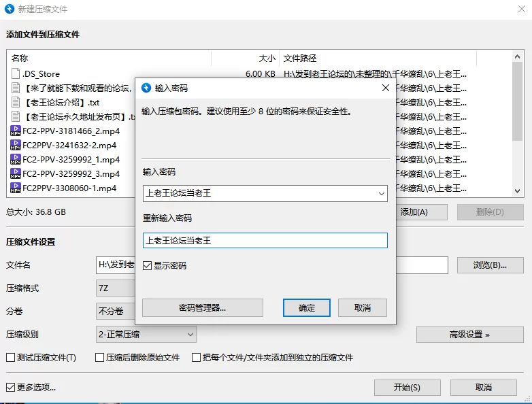The image size is (532, 404).
Task: Sort by the 名称 column header
Action: point(110,58)
